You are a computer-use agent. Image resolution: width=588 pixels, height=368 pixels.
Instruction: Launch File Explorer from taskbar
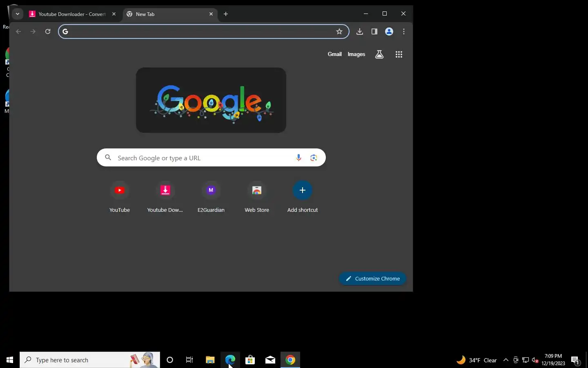tap(210, 360)
